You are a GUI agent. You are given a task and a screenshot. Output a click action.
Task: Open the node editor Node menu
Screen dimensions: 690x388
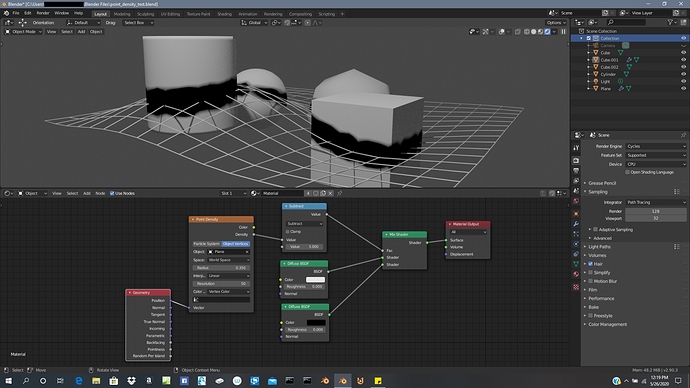(100, 193)
